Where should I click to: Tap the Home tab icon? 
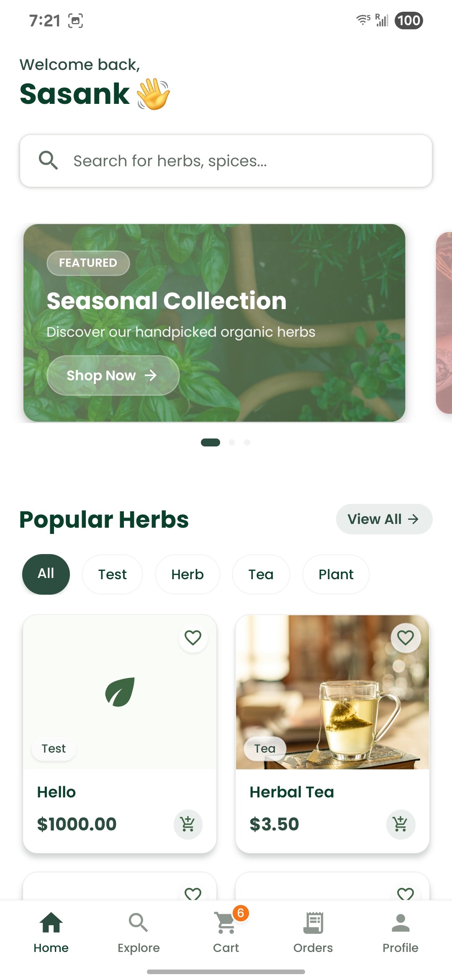pyautogui.click(x=51, y=923)
